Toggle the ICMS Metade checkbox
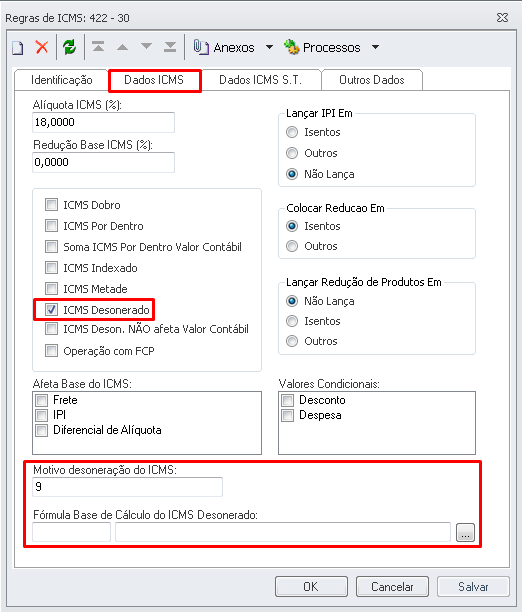This screenshot has width=522, height=612. pos(51,289)
